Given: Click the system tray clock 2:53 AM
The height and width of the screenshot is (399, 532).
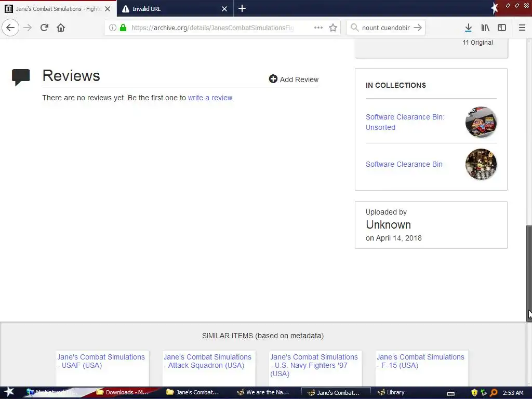Looking at the screenshot, I should tap(513, 393).
